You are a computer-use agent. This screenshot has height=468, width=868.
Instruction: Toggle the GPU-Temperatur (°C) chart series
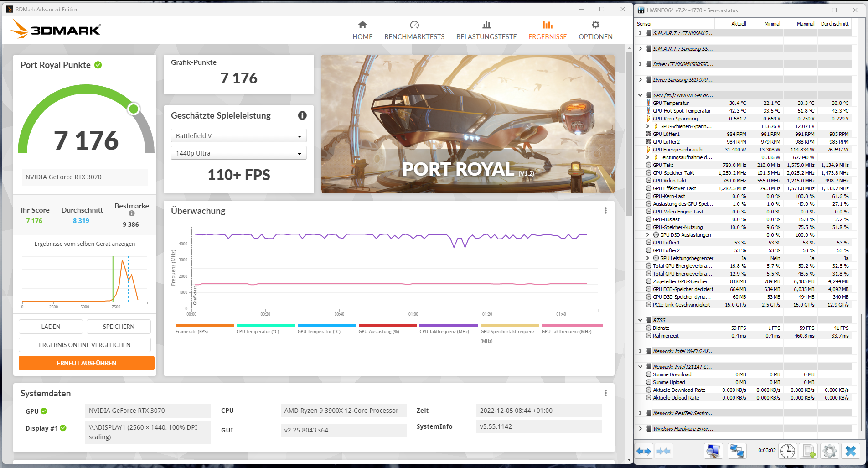[x=327, y=329]
